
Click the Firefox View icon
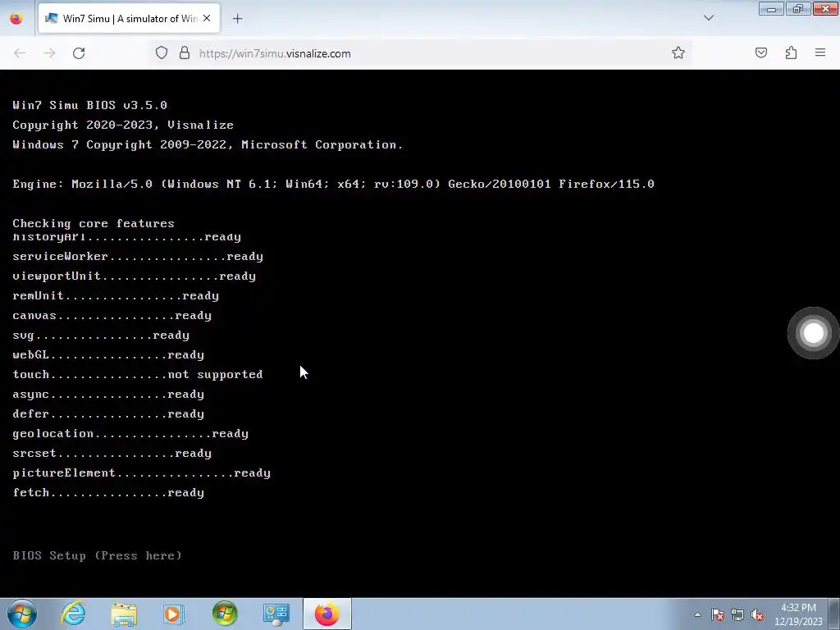click(x=16, y=18)
